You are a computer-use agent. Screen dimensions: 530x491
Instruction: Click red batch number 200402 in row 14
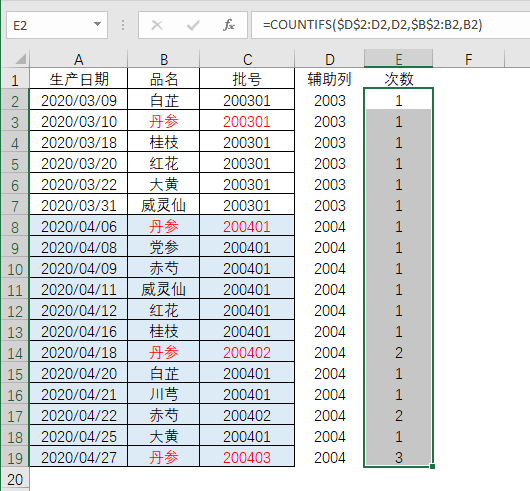coord(247,352)
